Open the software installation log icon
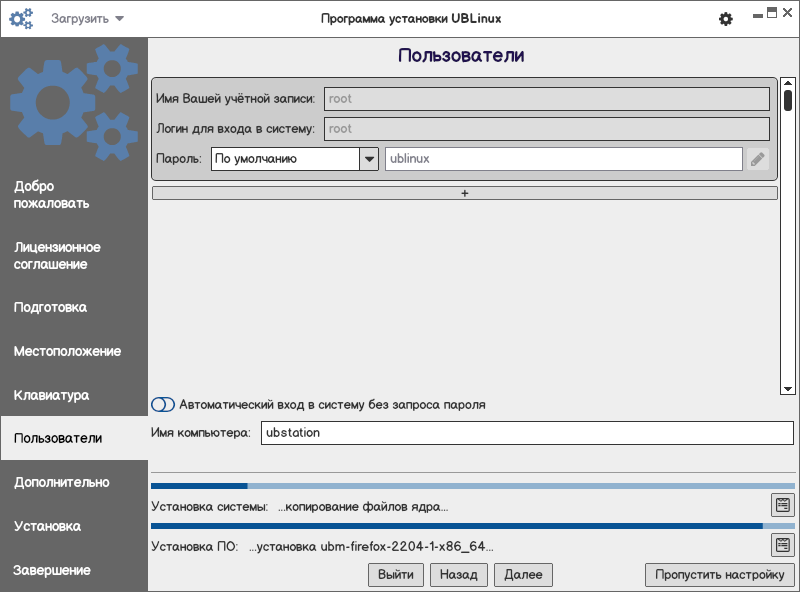This screenshot has width=800, height=592. pos(783,545)
